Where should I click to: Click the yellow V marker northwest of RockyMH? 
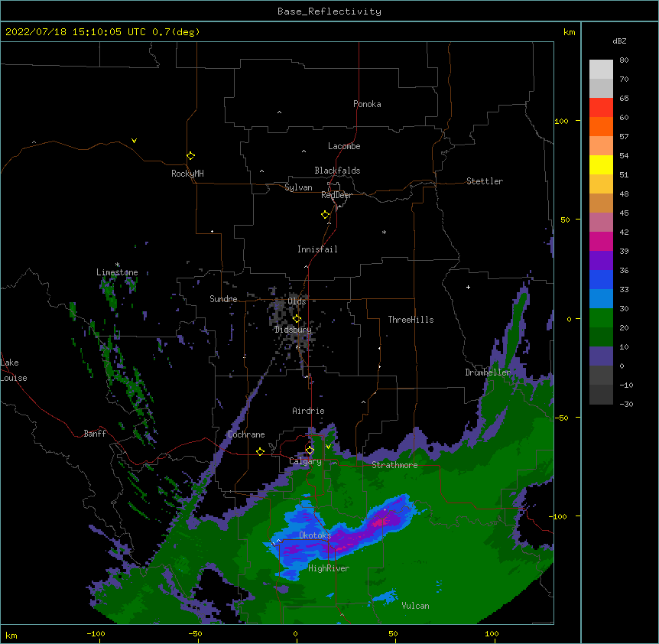(134, 141)
